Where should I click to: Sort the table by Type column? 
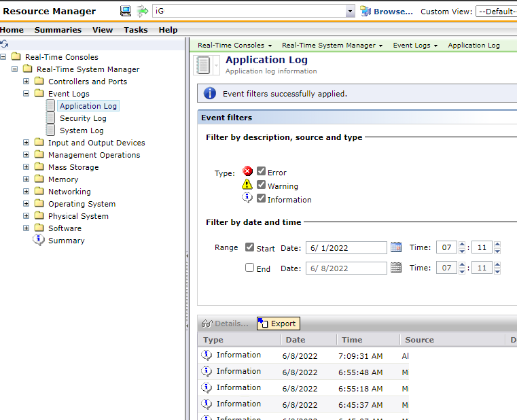[213, 340]
